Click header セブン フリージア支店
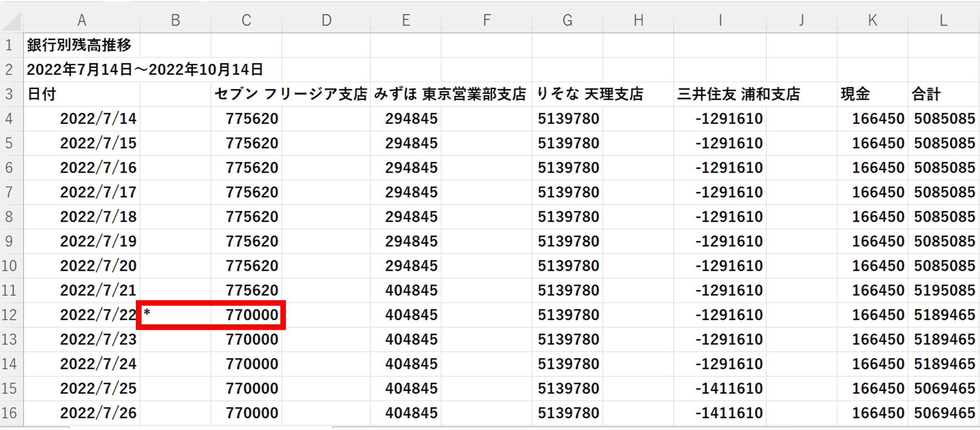The width and height of the screenshot is (980, 430). (x=291, y=94)
